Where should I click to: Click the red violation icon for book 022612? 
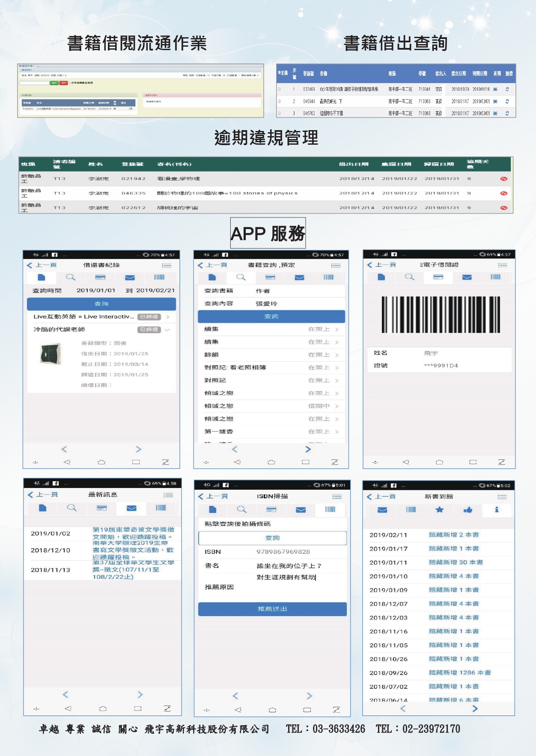pos(504,208)
